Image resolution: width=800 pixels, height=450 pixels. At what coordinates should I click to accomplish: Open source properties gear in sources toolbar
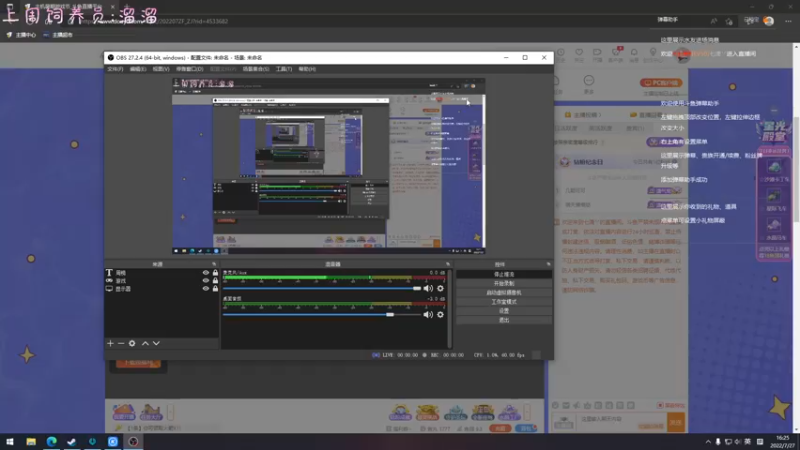coord(132,343)
